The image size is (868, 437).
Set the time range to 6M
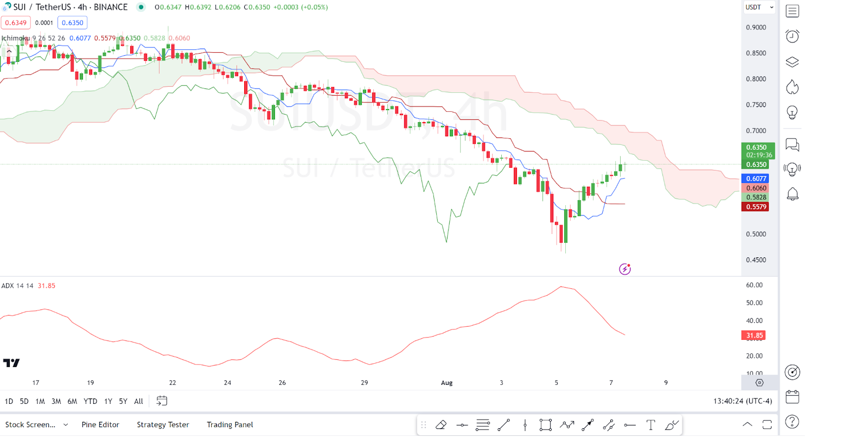click(72, 401)
